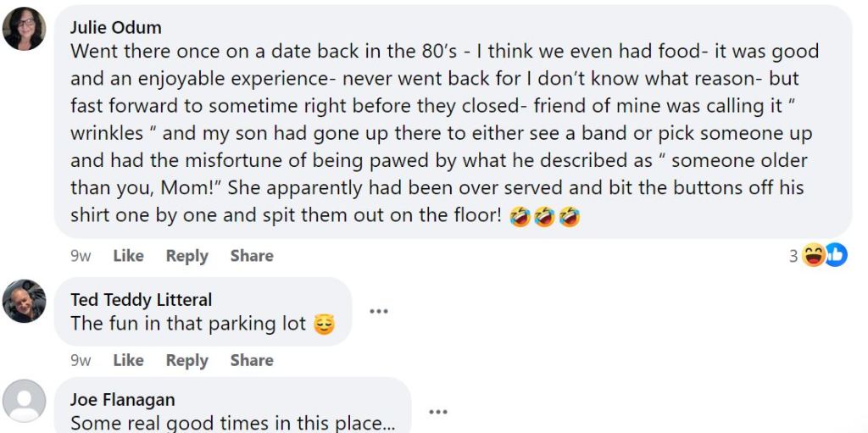Screen dimensions: 868x433
Task: Click the Haha reaction icon on Julie's comment
Action: 814,255
